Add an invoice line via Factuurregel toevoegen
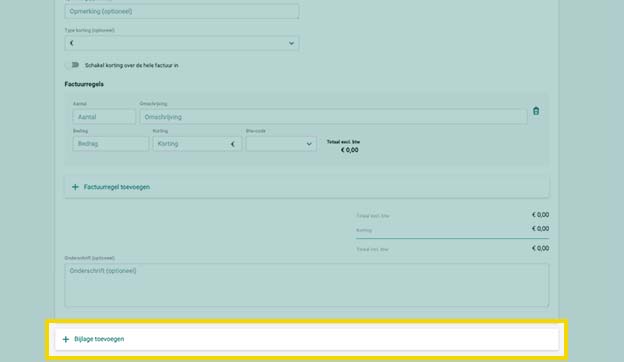 (306, 187)
